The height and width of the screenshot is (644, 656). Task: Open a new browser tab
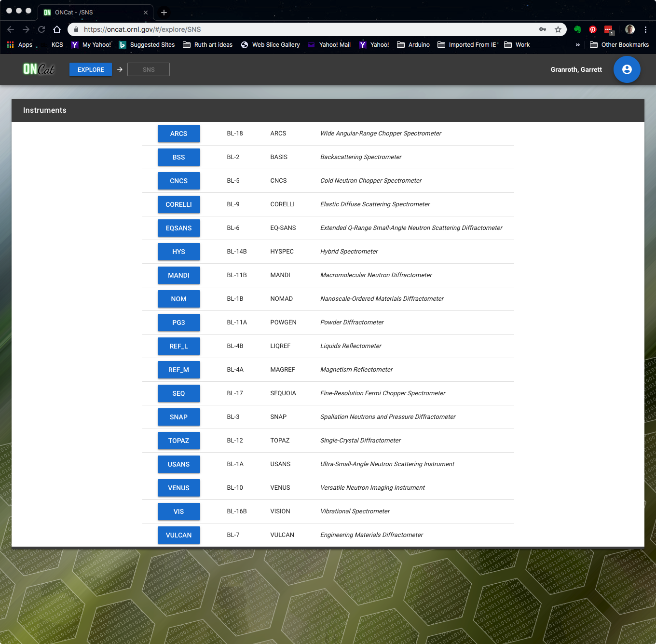coord(164,13)
